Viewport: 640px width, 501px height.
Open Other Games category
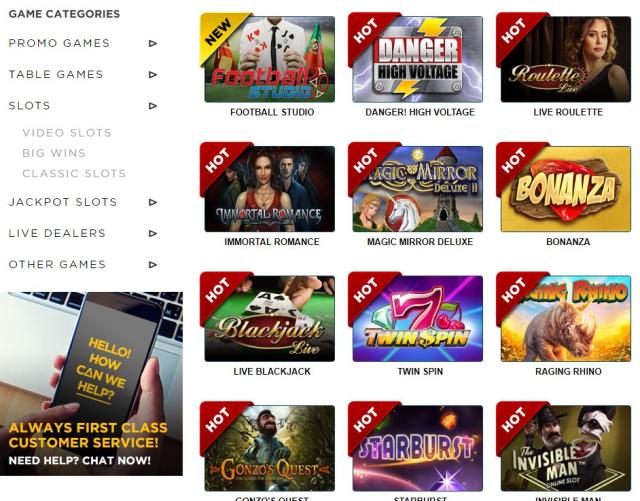click(57, 265)
